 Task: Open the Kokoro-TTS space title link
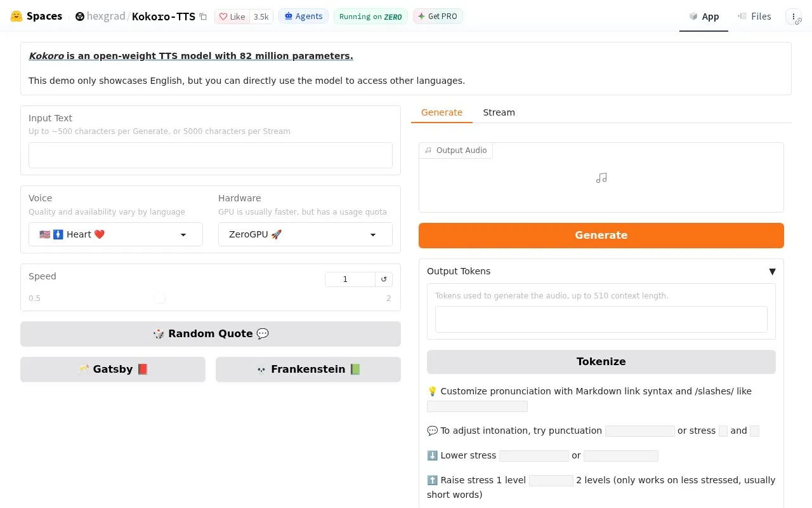[164, 17]
